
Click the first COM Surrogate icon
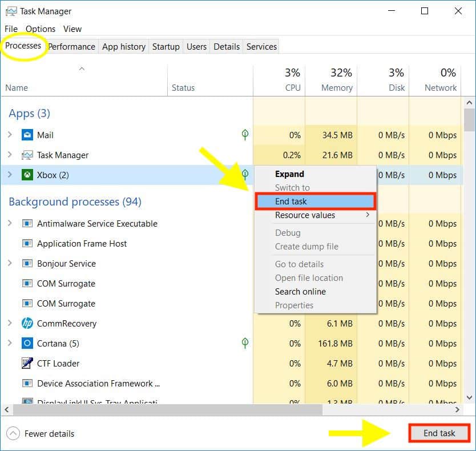pos(27,283)
